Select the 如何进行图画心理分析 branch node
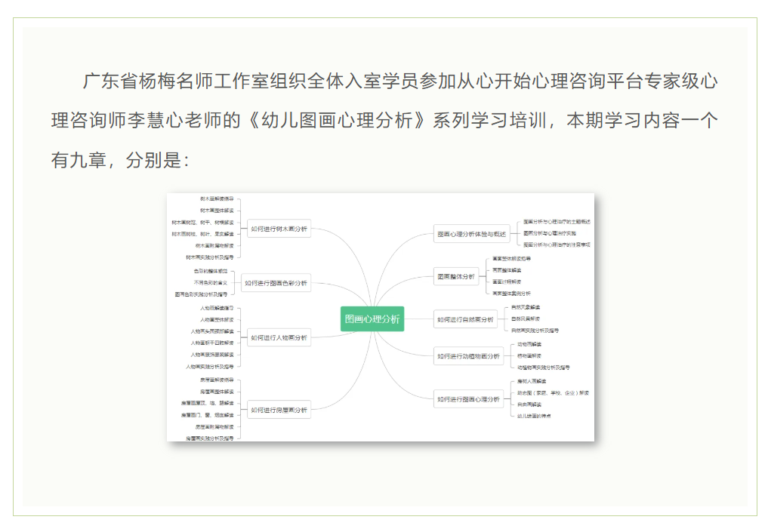Image resolution: width=768 pixels, height=532 pixels. [x=468, y=398]
